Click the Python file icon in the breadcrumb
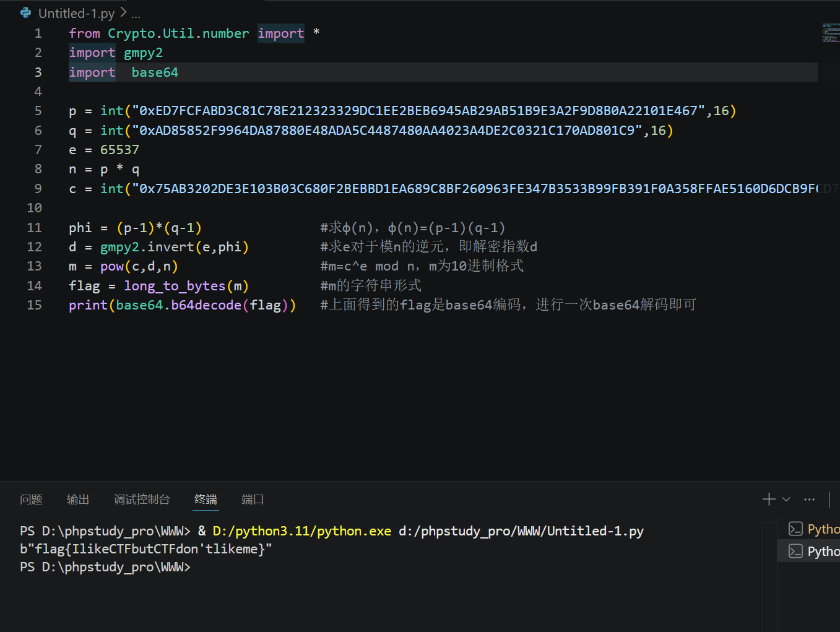The image size is (840, 632). 25,12
